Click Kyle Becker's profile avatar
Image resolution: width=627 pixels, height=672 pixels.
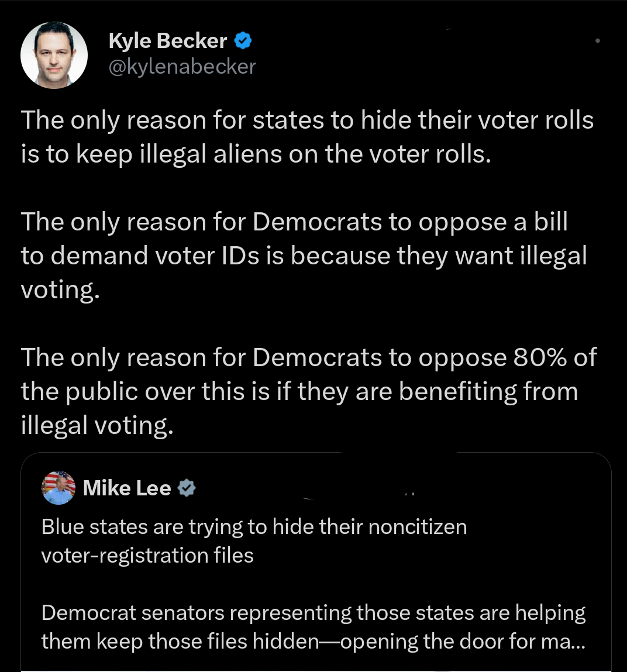click(x=54, y=55)
